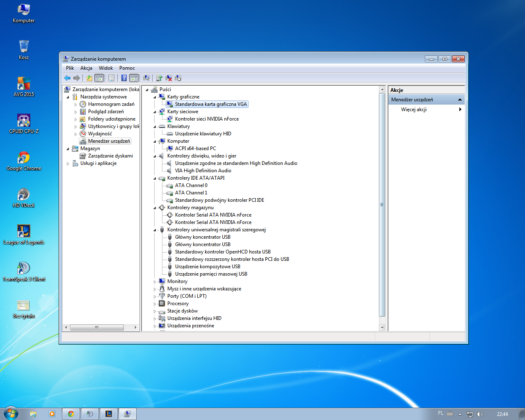This screenshot has height=420, width=525.
Task: Select Kontroler sieci NVIDIA nForce
Action: coord(207,119)
